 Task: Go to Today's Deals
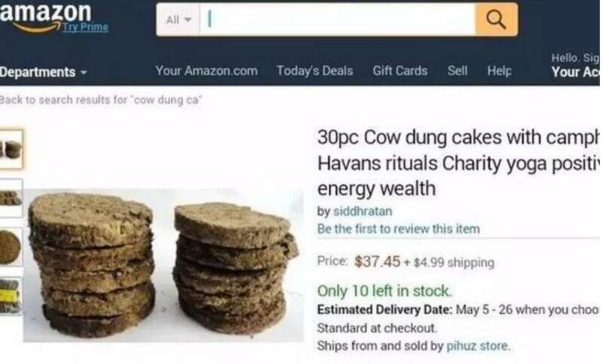coord(315,71)
